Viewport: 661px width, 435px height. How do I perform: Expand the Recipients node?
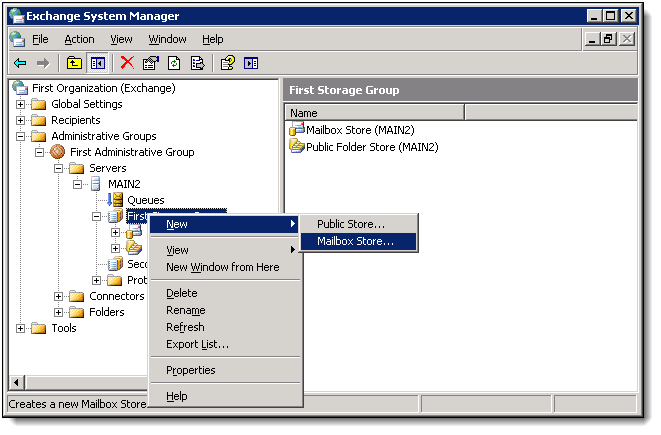pos(20,120)
